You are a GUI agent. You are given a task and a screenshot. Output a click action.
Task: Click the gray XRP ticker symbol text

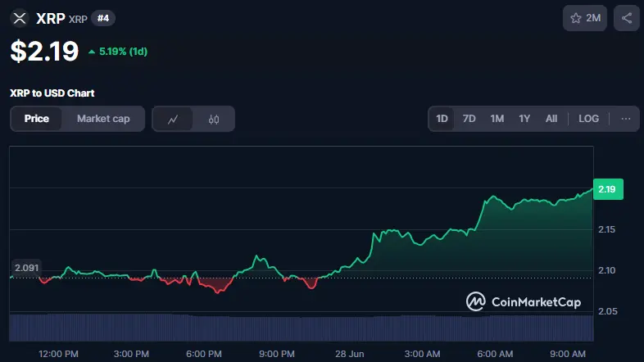coord(78,20)
